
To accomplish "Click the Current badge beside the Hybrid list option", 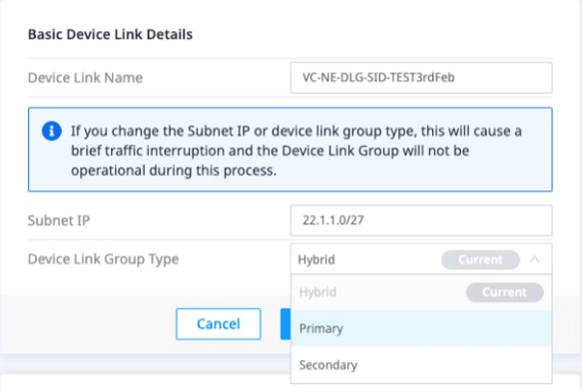I will pyautogui.click(x=505, y=292).
